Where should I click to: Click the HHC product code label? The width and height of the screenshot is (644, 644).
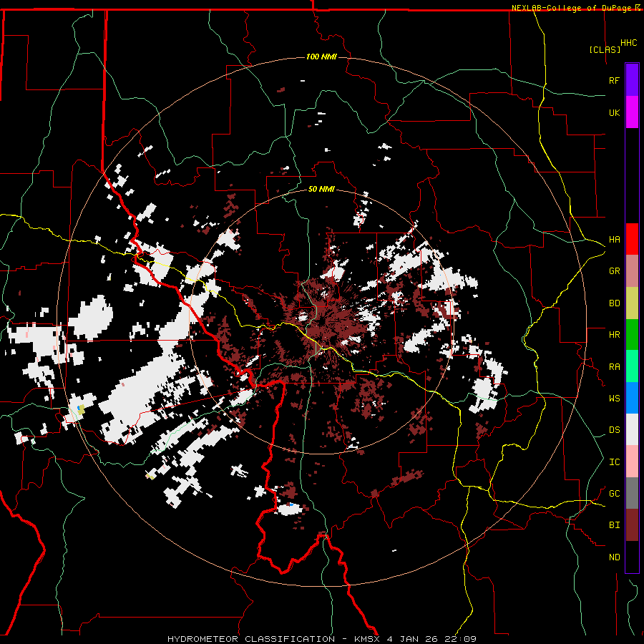[628, 43]
